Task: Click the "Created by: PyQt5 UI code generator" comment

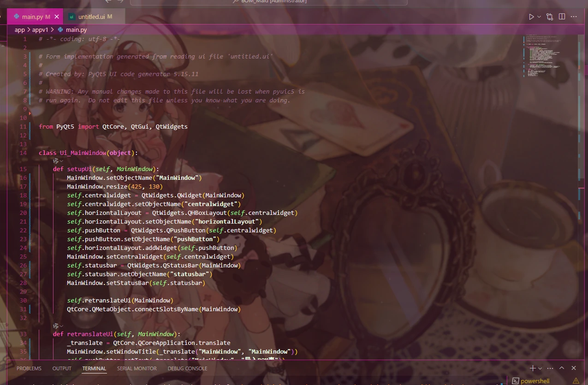Action: tap(119, 74)
